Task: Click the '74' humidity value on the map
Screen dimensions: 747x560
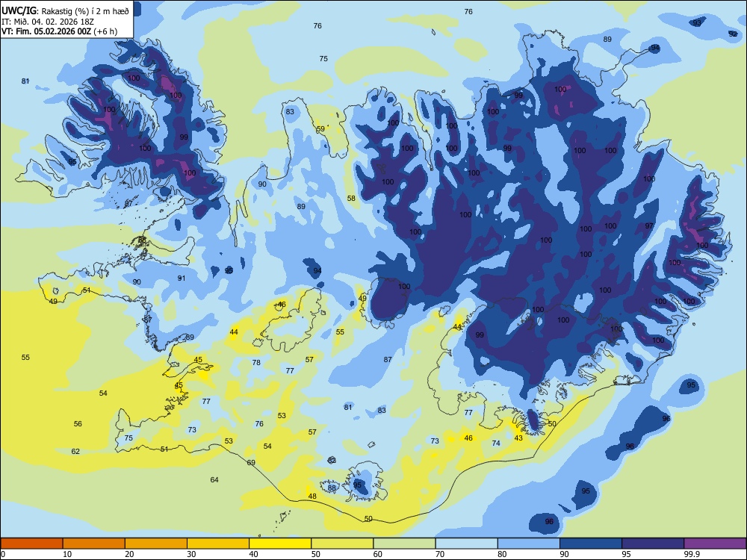Action: [x=496, y=443]
